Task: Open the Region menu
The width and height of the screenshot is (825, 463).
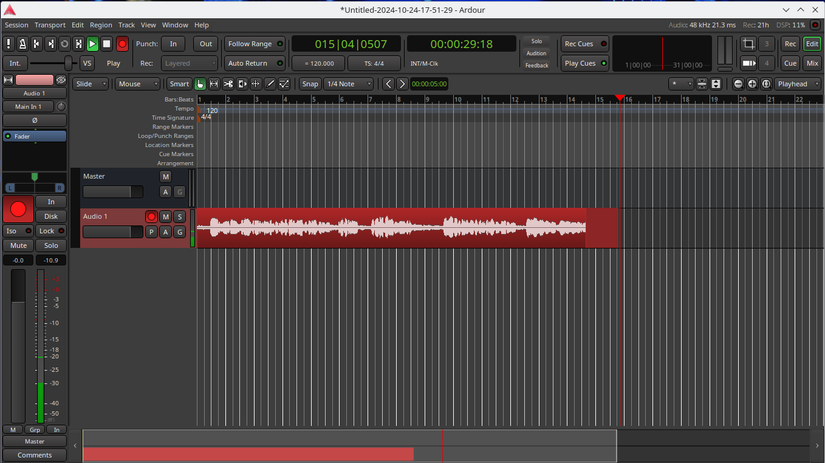Action: click(100, 25)
